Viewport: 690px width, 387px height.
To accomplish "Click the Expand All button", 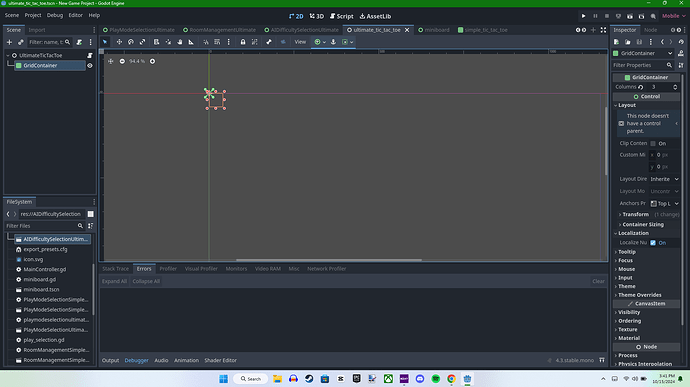I will 114,281.
